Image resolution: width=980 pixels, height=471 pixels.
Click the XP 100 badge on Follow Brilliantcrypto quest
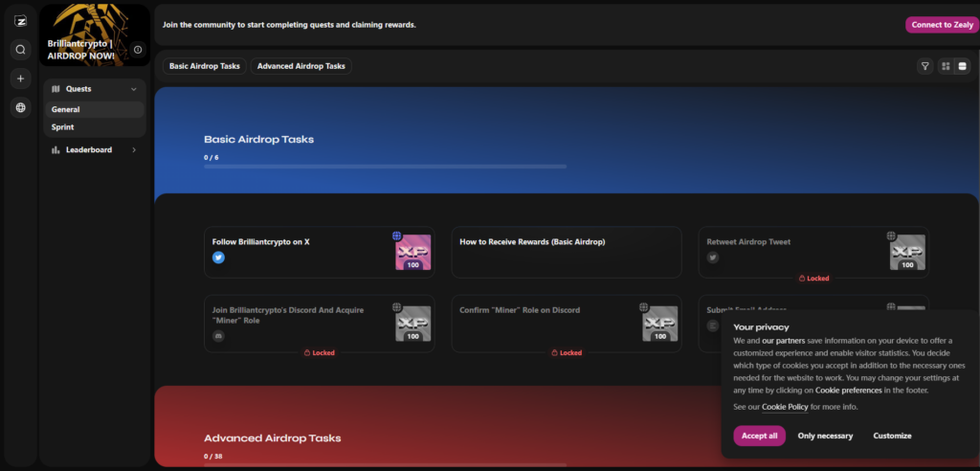coord(413,252)
